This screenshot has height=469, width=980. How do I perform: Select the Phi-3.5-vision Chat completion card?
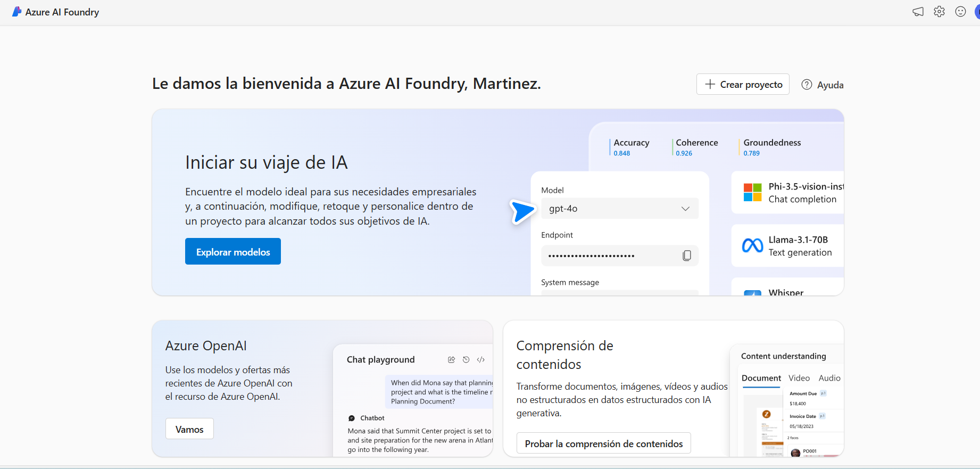pos(787,193)
